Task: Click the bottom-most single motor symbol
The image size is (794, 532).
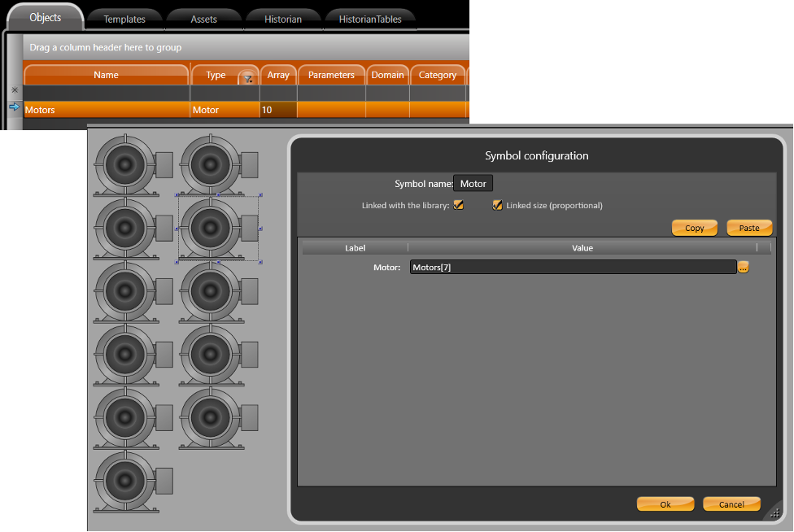Action: point(133,482)
